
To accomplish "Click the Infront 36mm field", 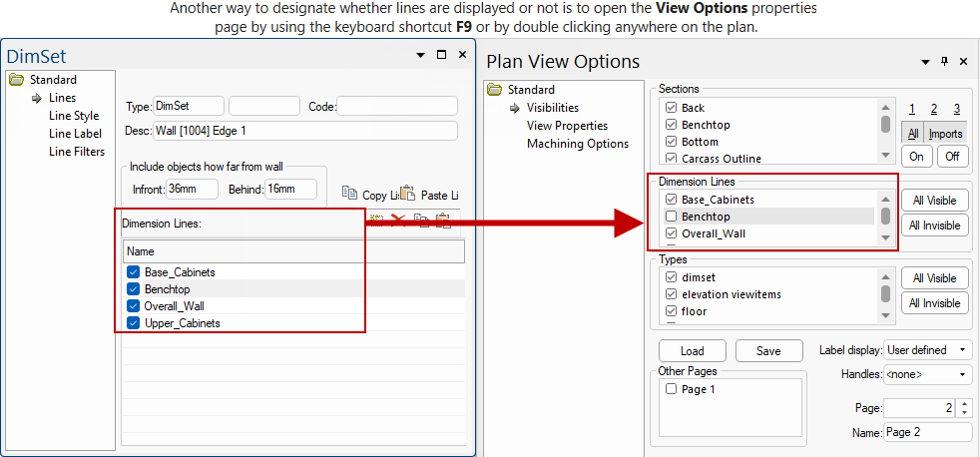I will tap(192, 189).
